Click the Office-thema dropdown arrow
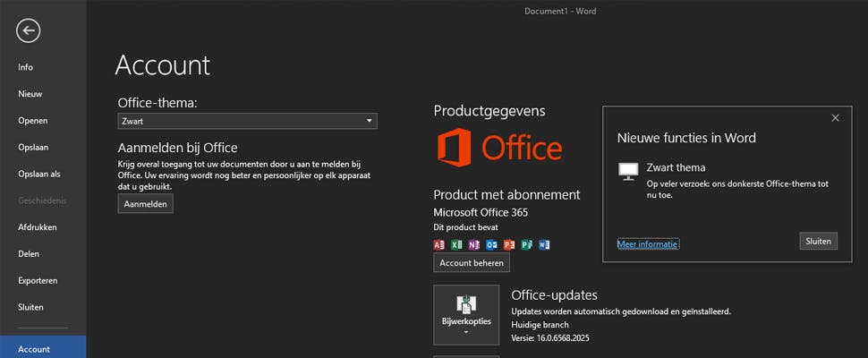The image size is (868, 358). (x=370, y=121)
